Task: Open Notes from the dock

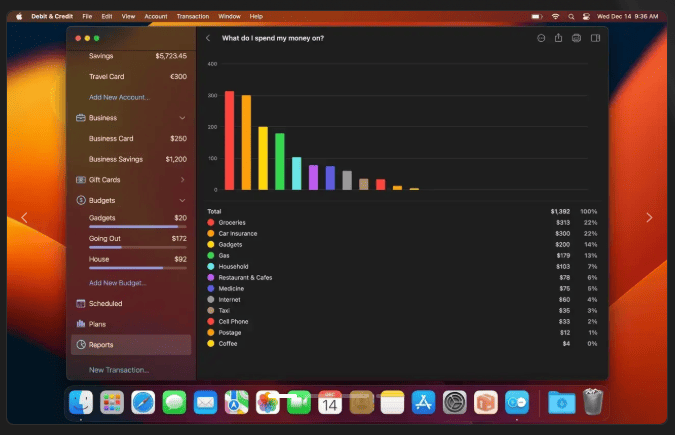Action: [x=392, y=402]
